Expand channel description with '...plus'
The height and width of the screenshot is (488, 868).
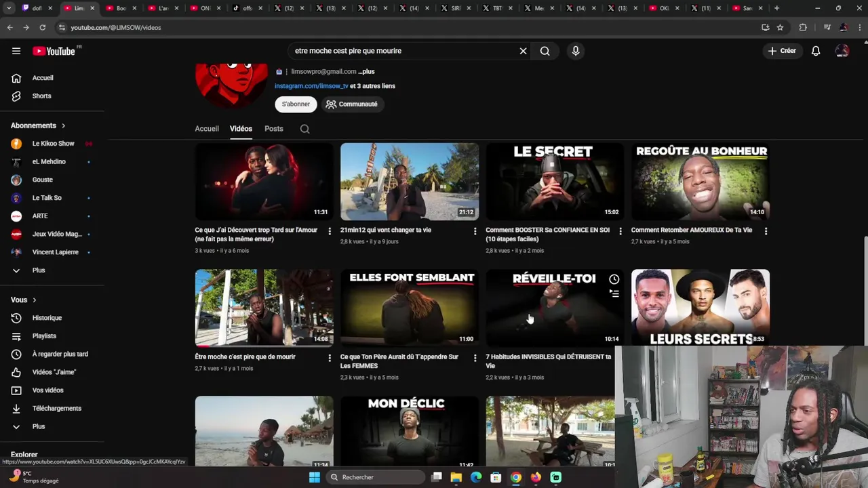(x=366, y=72)
